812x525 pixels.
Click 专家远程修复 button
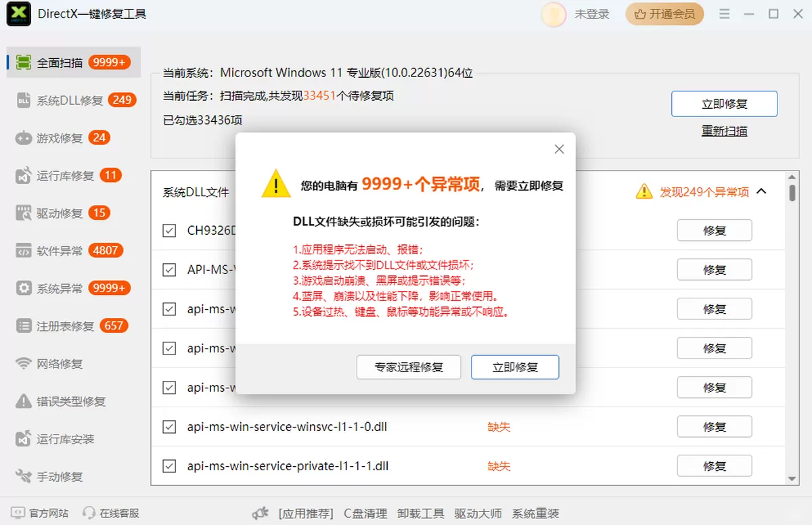pyautogui.click(x=409, y=367)
